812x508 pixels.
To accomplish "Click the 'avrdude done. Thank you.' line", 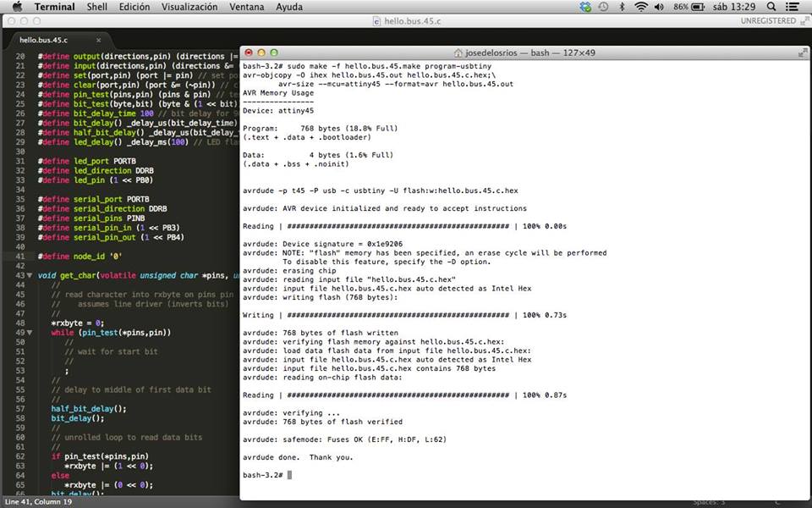I will tap(298, 457).
